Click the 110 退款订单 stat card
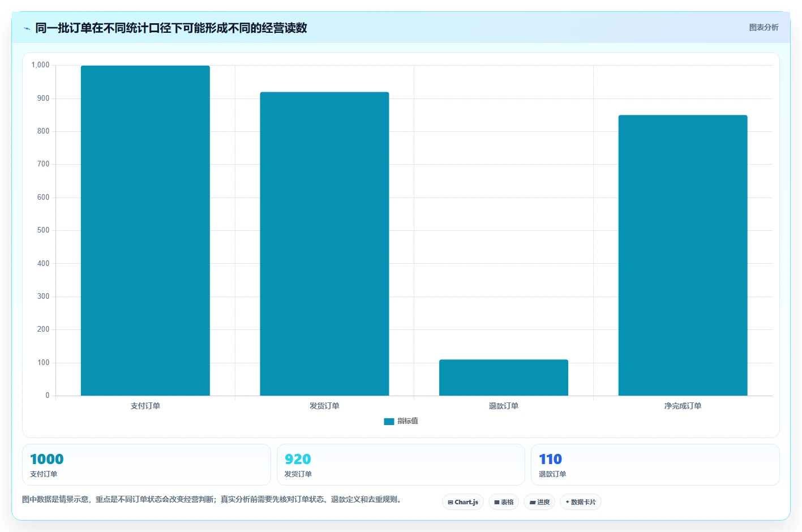The height and width of the screenshot is (532, 802). [x=655, y=465]
